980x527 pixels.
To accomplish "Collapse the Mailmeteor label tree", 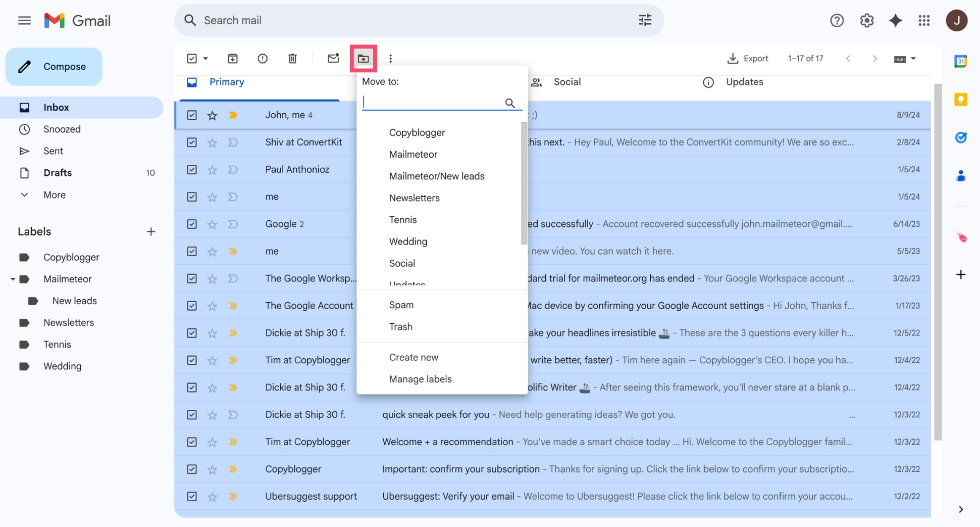I will pyautogui.click(x=12, y=279).
